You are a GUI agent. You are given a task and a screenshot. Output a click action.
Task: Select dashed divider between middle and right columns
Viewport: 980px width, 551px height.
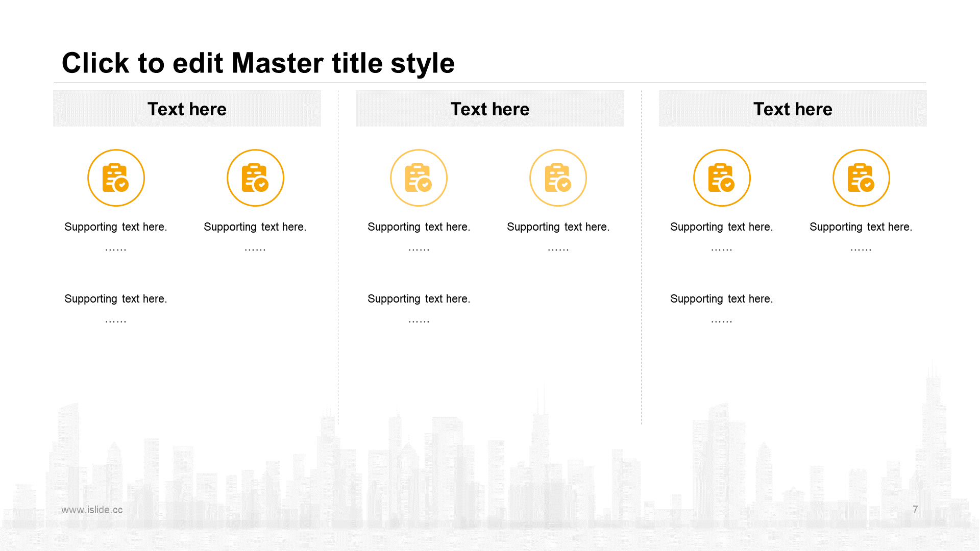(x=641, y=258)
